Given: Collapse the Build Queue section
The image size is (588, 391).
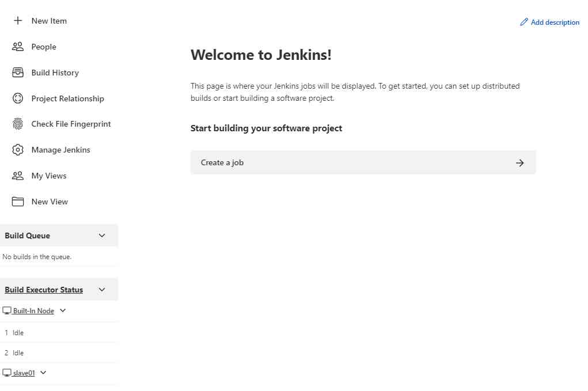Looking at the screenshot, I should 102,236.
